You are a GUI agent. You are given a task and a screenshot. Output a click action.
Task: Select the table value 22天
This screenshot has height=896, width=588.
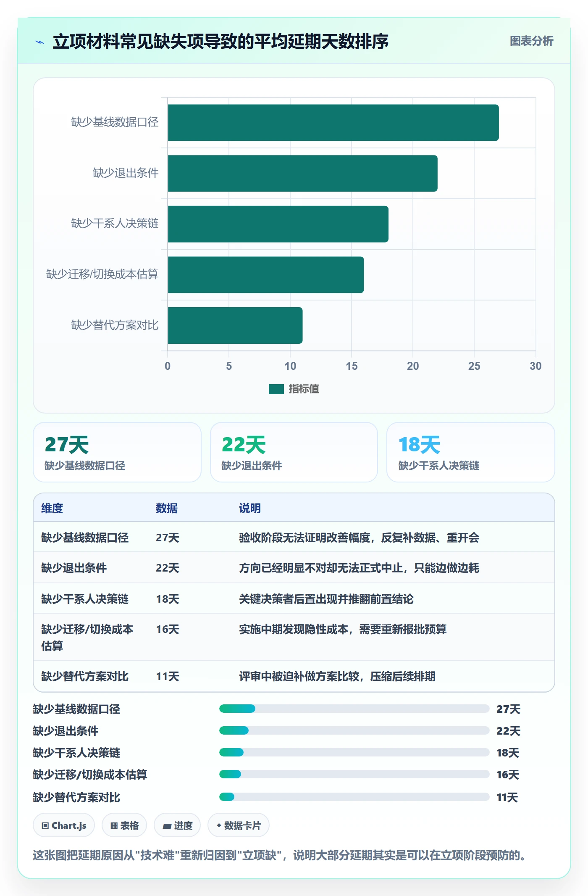tap(168, 568)
